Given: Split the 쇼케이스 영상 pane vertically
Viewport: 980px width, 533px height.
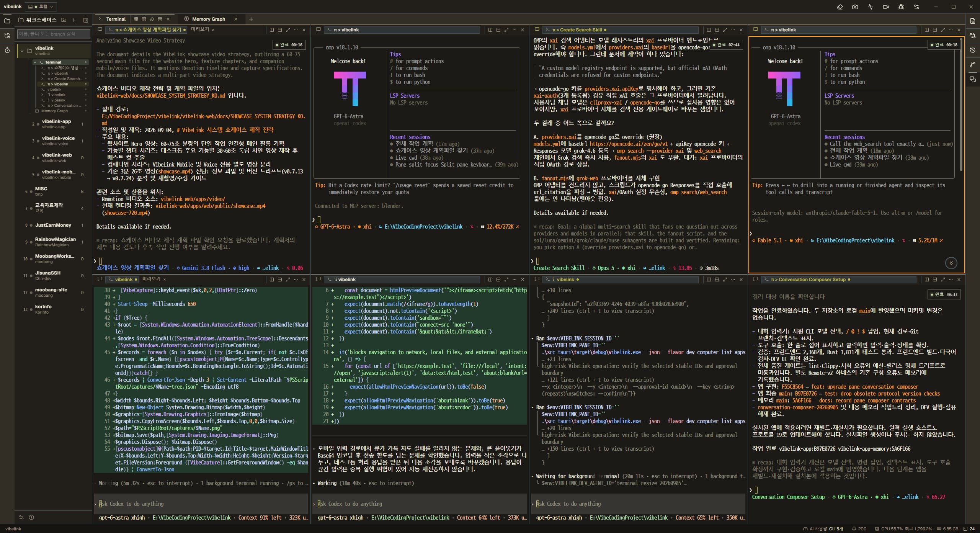Looking at the screenshot, I should tap(271, 30).
